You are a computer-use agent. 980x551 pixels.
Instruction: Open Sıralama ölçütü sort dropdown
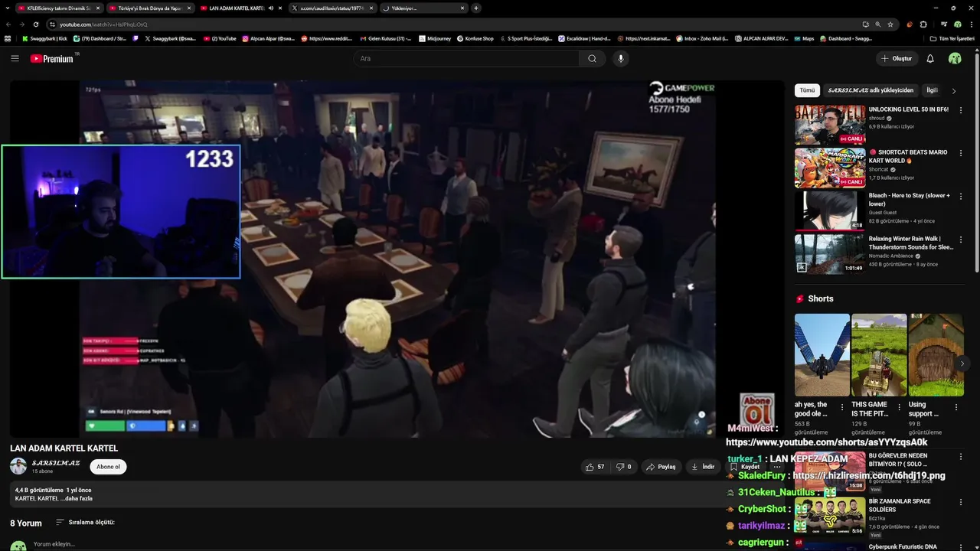pos(85,522)
